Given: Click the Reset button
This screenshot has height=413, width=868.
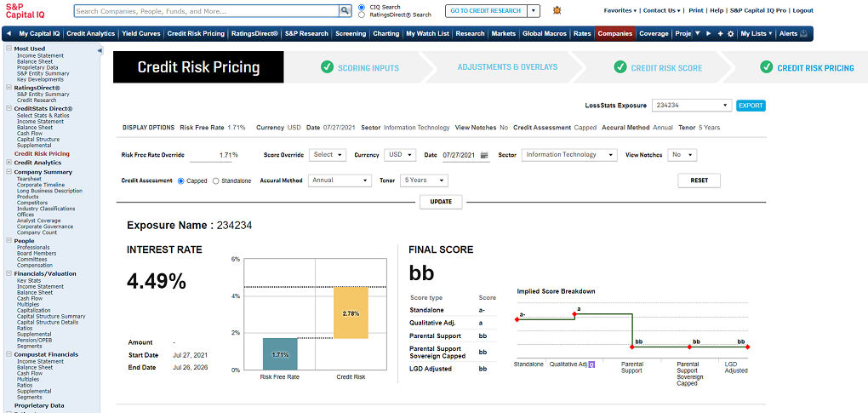Looking at the screenshot, I should [700, 181].
